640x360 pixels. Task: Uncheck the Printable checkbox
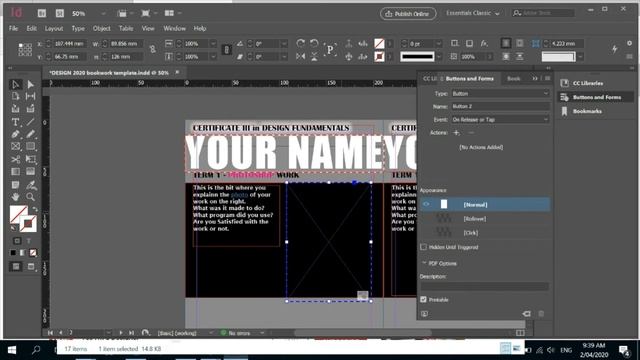point(423,300)
